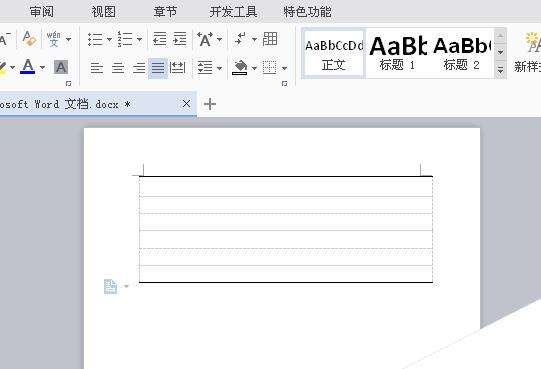Click inside the first table row
This screenshot has height=369, width=541.
286,186
